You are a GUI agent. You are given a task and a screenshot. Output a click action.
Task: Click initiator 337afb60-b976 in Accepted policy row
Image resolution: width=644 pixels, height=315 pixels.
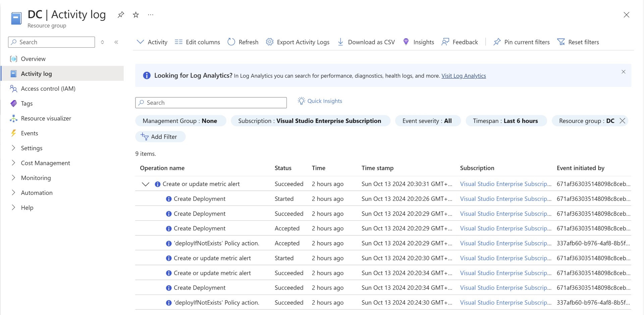[593, 243]
